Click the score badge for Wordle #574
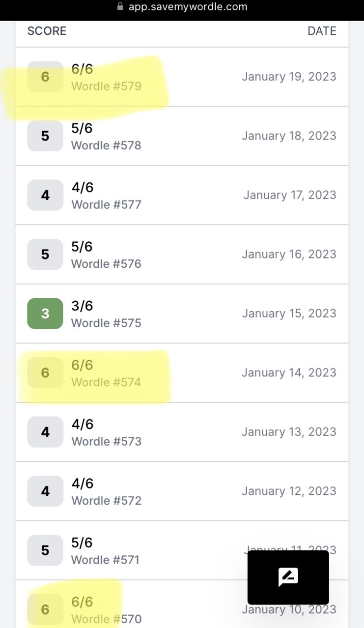This screenshot has width=364, height=628. pyautogui.click(x=45, y=373)
